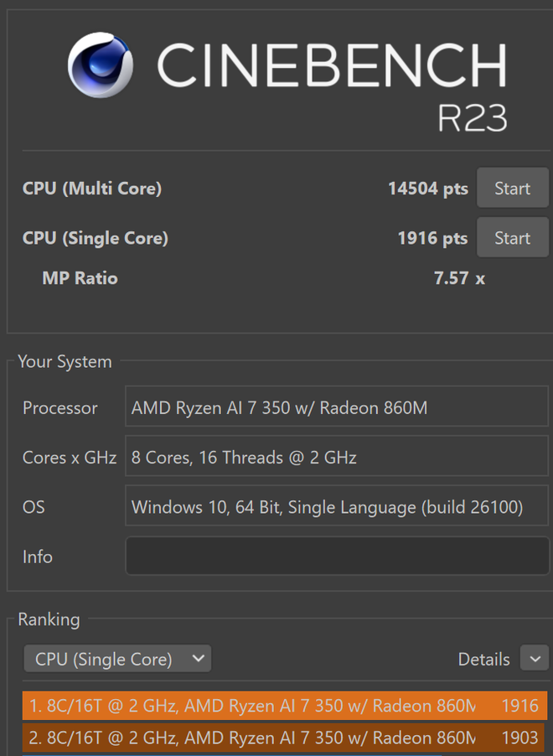Screen dimensions: 553x756
Task: Click the 1916 pts single core score
Action: 432,238
